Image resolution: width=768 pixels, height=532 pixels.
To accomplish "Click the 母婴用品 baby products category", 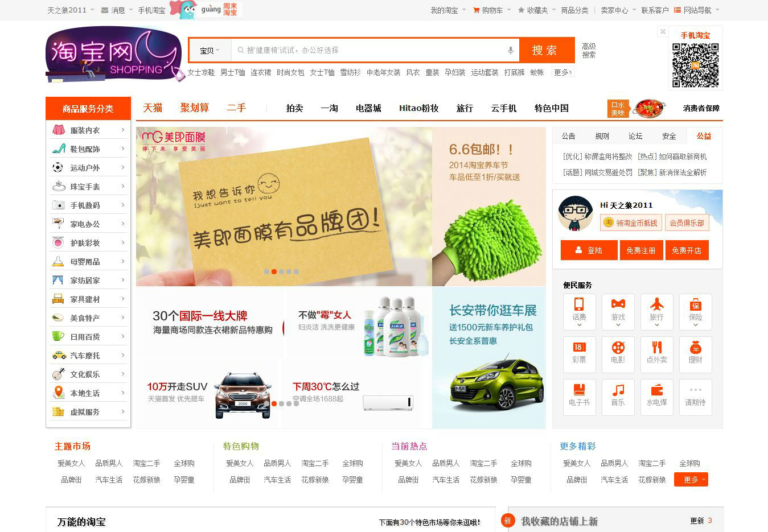I will (88, 262).
